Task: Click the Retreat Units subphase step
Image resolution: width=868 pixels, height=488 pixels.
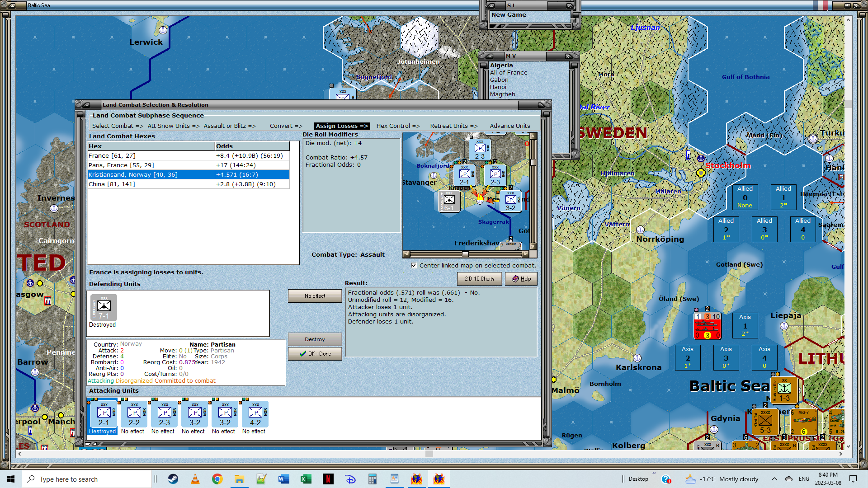Action: tap(453, 126)
